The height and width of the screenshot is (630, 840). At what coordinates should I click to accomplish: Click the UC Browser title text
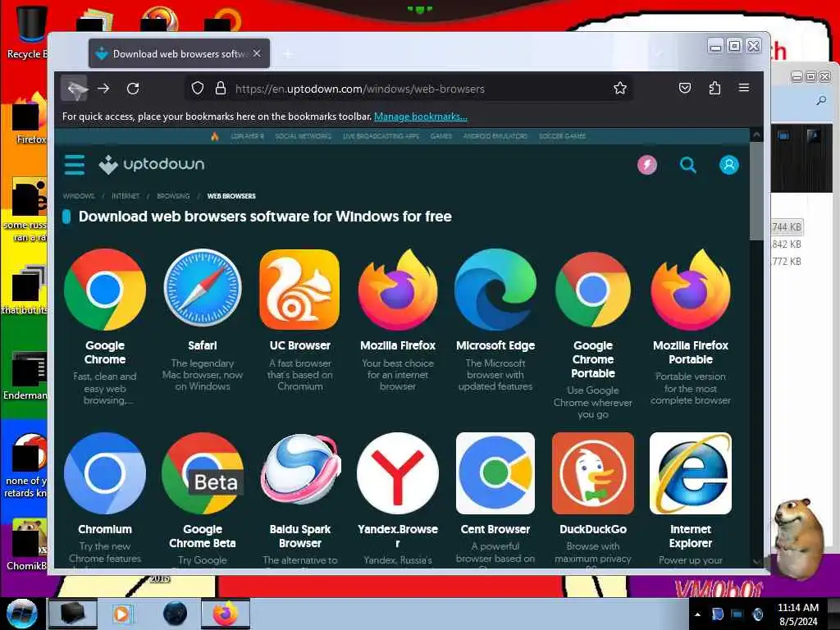coord(300,345)
